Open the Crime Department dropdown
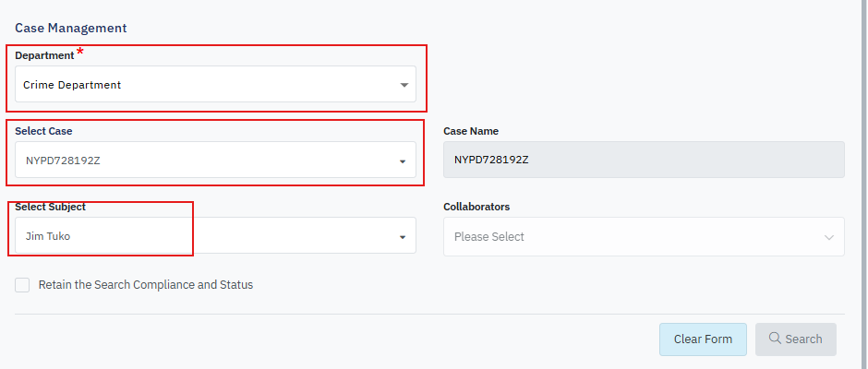Viewport: 868px width, 369px height. coord(203,85)
